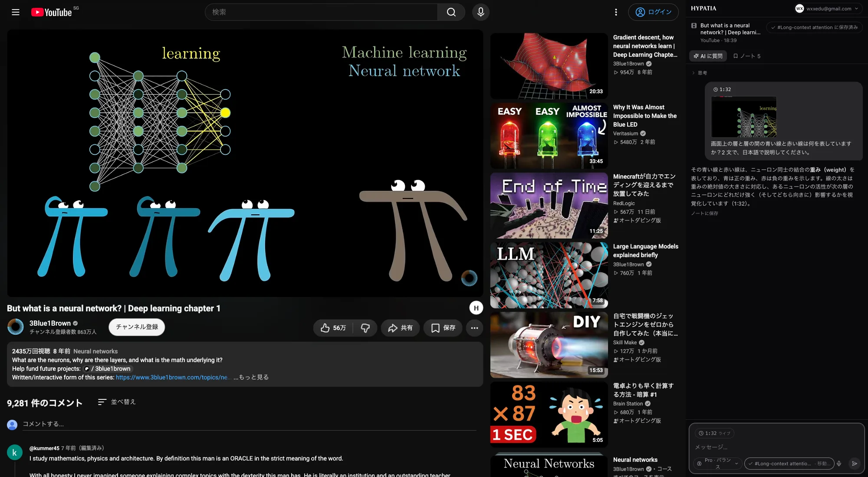The width and height of the screenshot is (868, 477).
Task: Open the screenshot thumbnail in the chat message
Action: pos(743,117)
